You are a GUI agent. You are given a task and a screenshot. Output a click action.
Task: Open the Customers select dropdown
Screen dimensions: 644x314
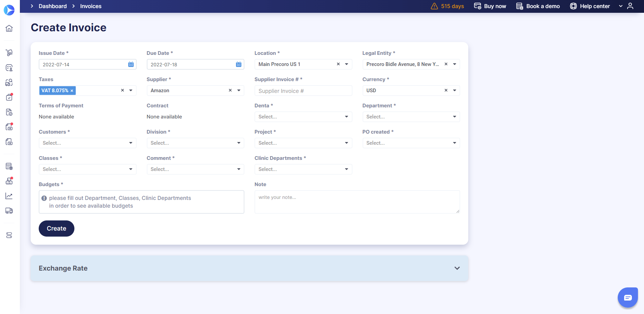88,143
